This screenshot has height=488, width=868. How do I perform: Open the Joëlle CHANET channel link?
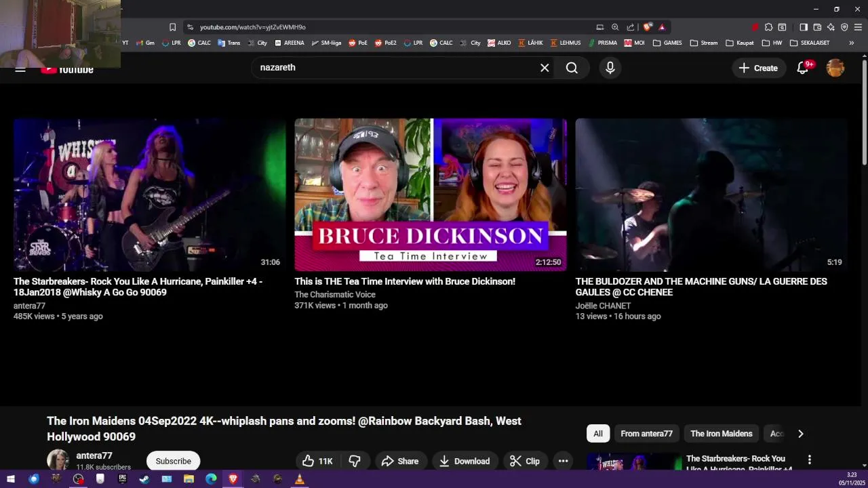click(603, 306)
